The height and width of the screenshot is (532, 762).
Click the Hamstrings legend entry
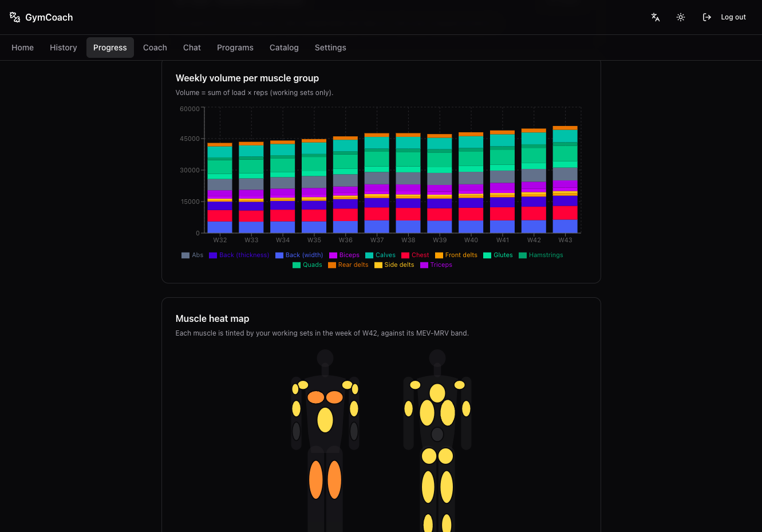(x=541, y=255)
